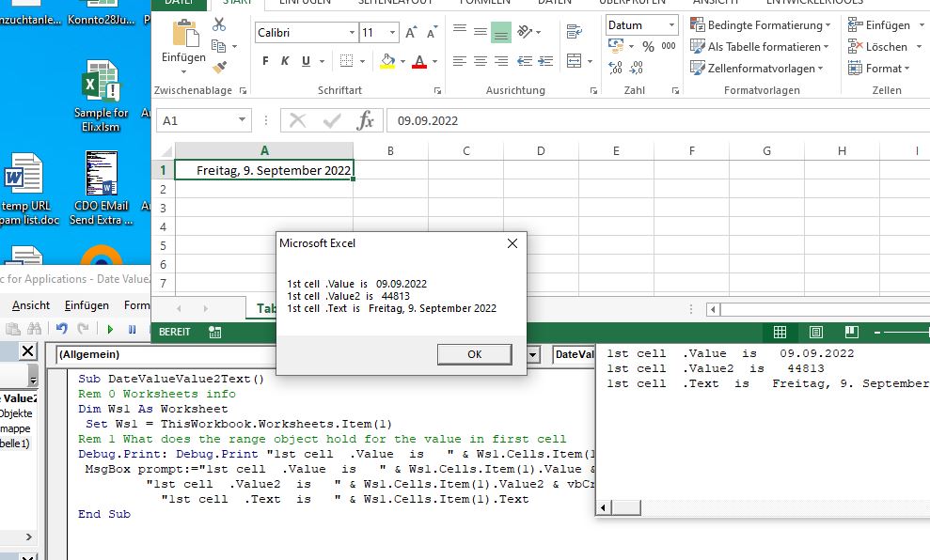Open the fx insert function dialog

(x=366, y=121)
